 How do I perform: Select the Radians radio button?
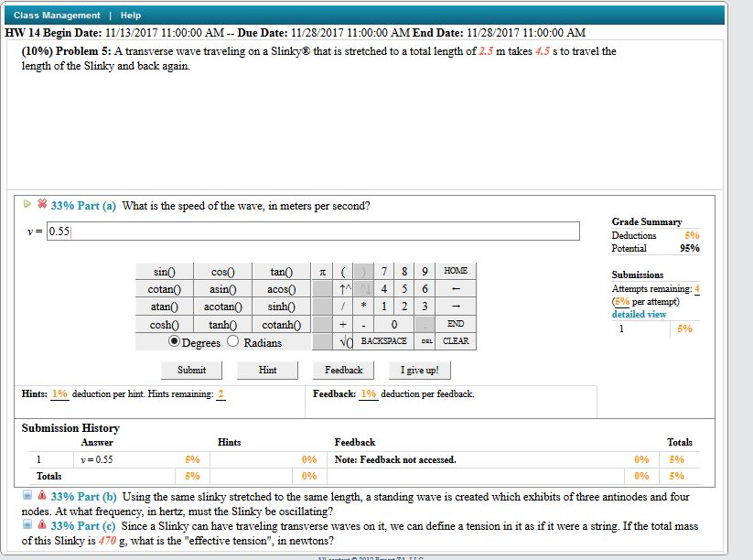[x=233, y=341]
